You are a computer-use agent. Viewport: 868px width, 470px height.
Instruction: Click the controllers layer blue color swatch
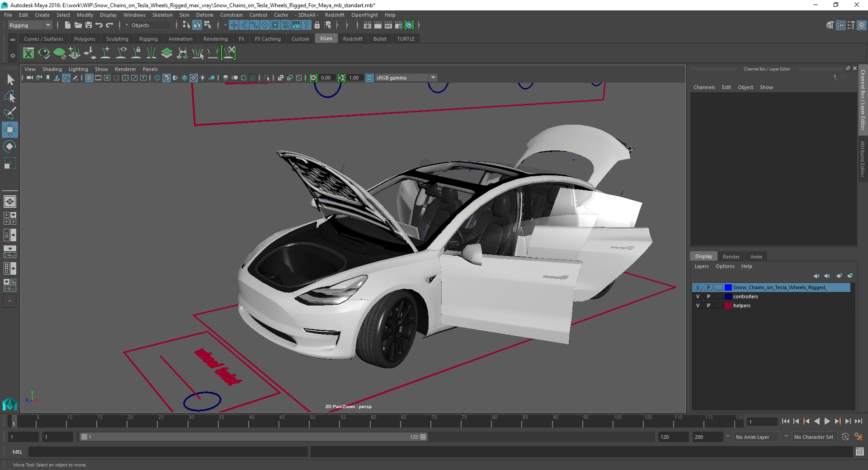tap(728, 296)
